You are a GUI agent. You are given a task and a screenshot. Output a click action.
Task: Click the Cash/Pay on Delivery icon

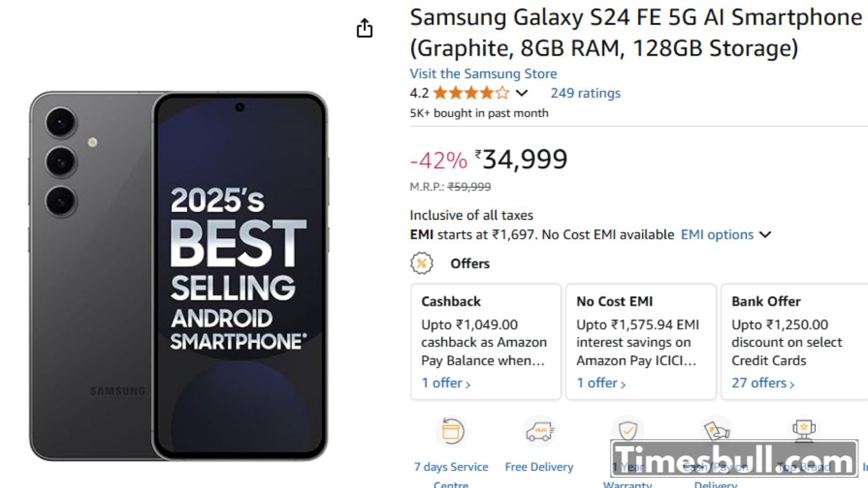716,430
